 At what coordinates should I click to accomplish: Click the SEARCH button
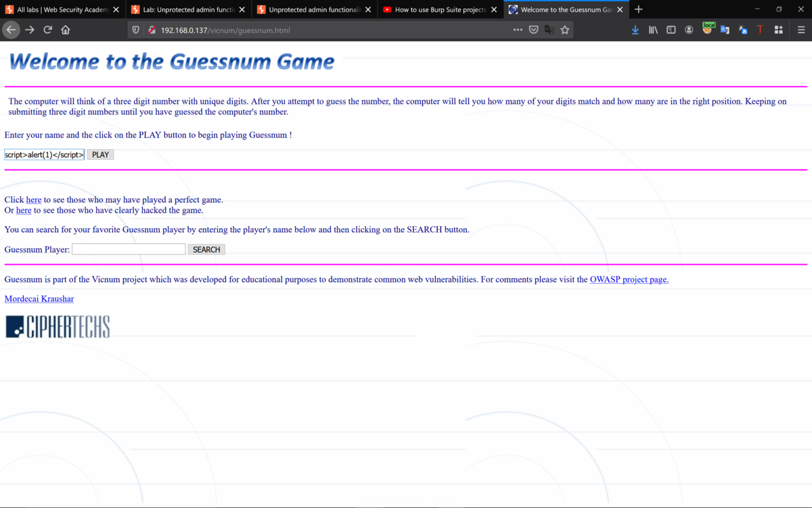coord(206,249)
